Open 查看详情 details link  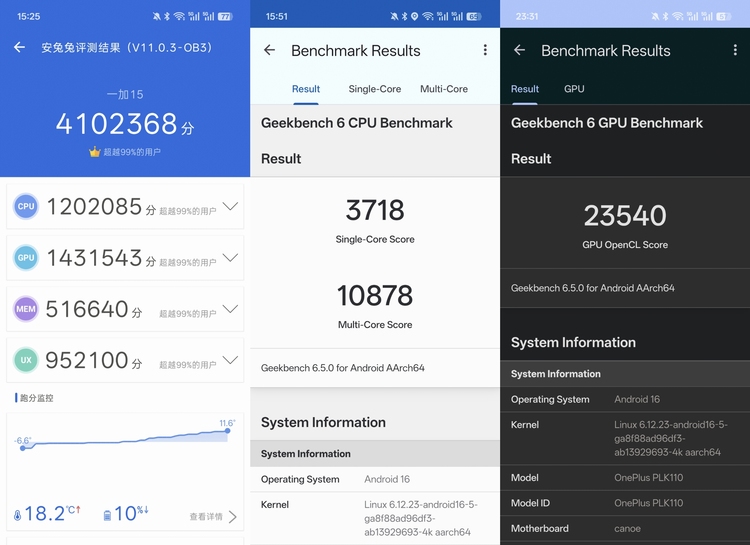coord(206,517)
